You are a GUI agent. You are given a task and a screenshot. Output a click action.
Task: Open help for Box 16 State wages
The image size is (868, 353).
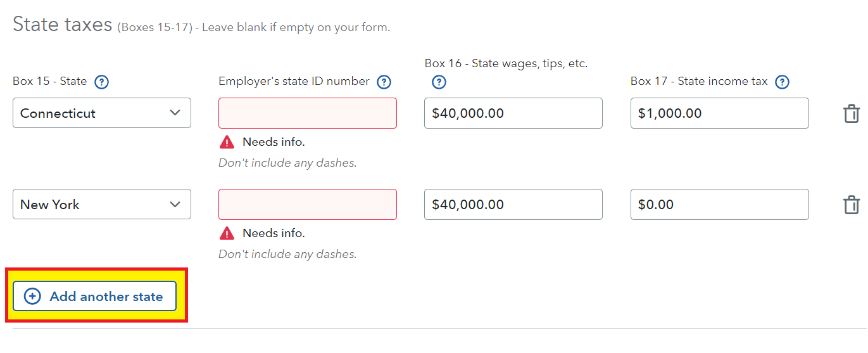[439, 82]
